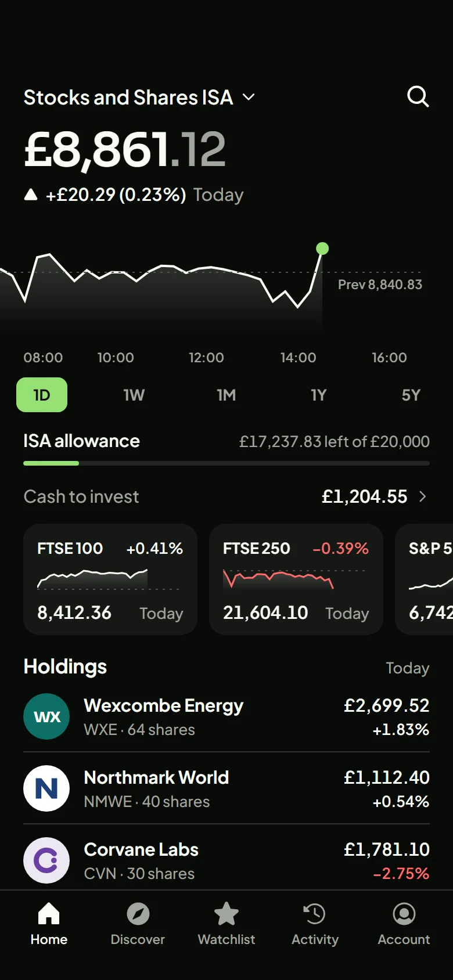Open the FTSE 250 index card
The height and width of the screenshot is (980, 453).
coord(296,579)
